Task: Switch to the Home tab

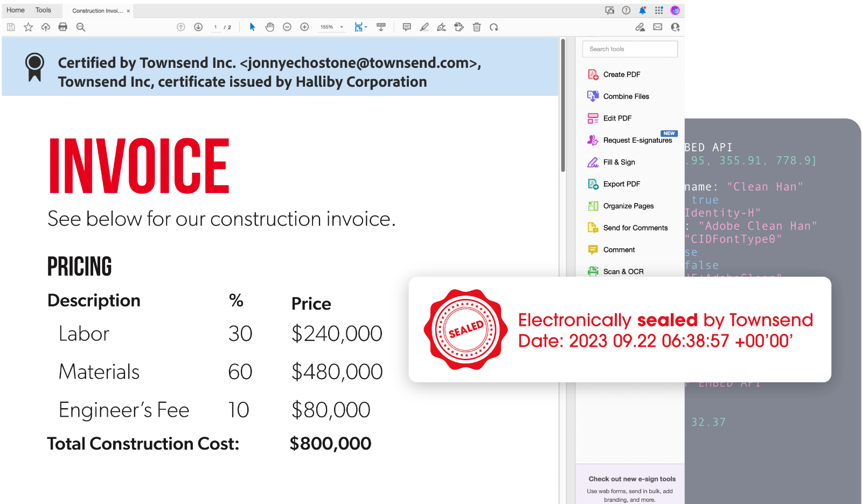Action: click(x=16, y=10)
